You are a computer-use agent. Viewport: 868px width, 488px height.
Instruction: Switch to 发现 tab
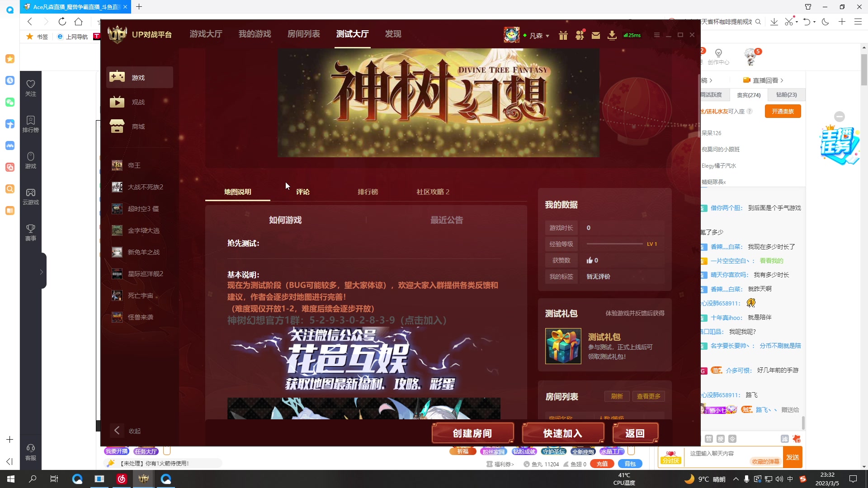(393, 34)
